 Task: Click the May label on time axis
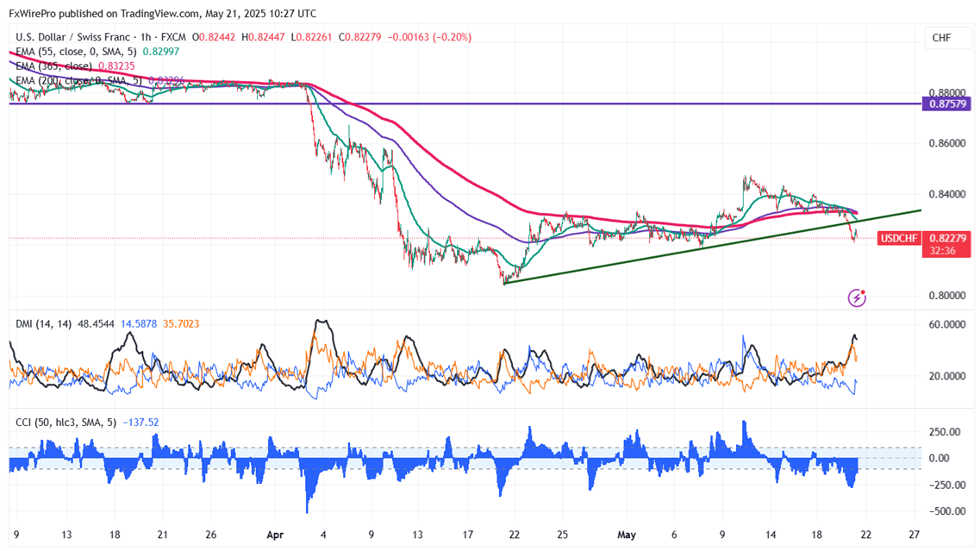point(627,535)
